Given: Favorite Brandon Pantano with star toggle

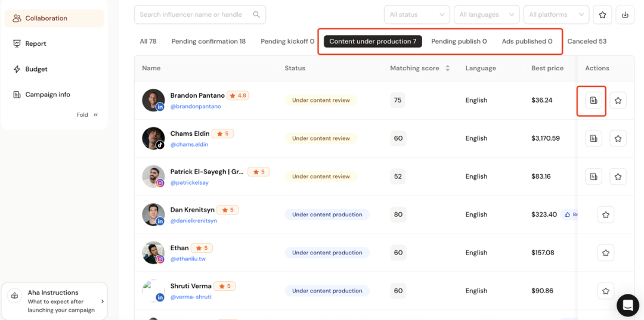Looking at the screenshot, I should (x=618, y=101).
